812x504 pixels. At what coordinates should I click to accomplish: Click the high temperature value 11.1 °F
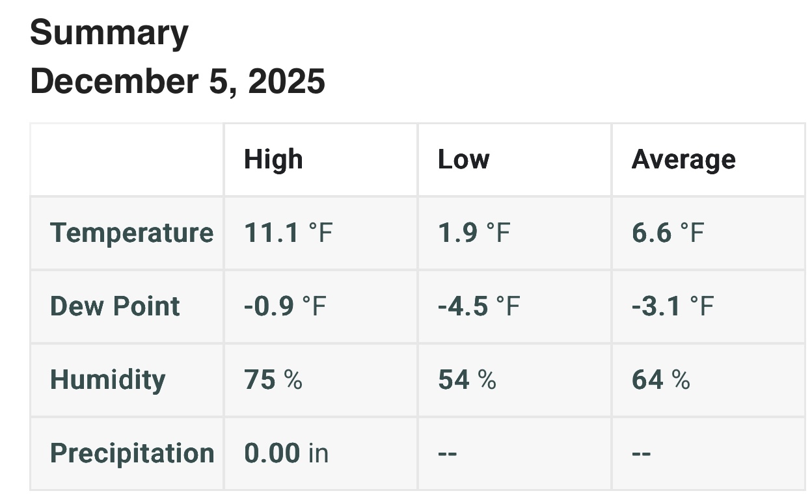288,233
